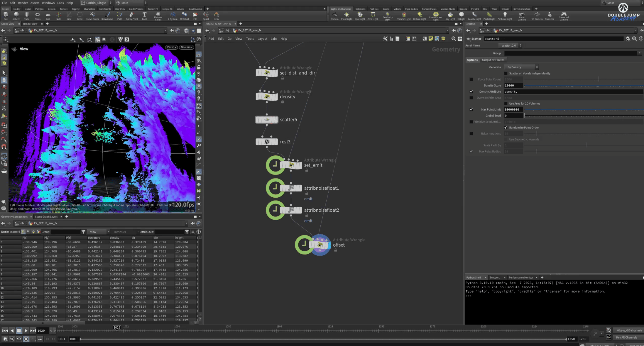
Task: Adjust the Density Scale slider
Action: (x=584, y=86)
